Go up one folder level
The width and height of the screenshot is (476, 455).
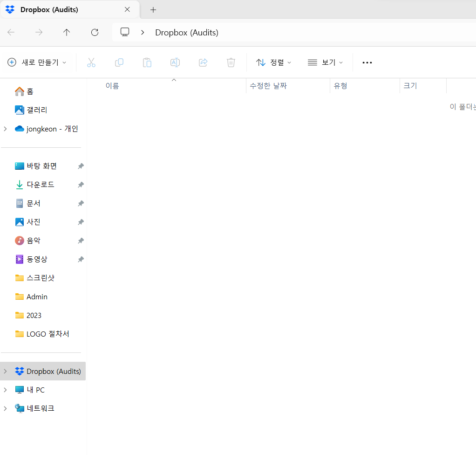[x=67, y=32]
